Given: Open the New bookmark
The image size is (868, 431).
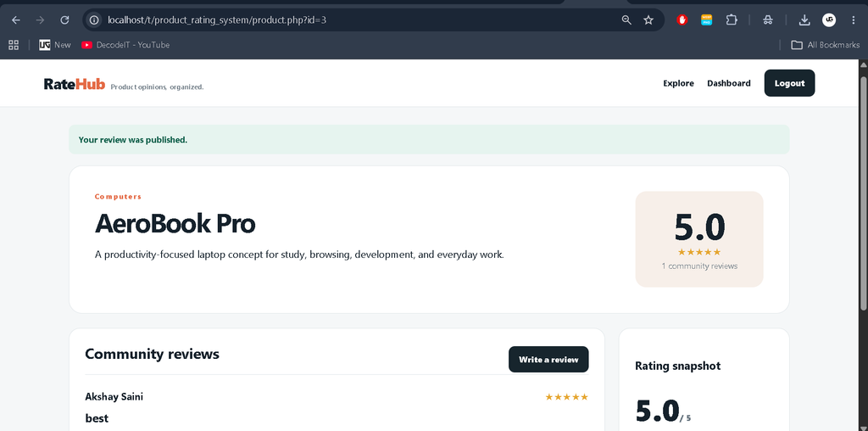Looking at the screenshot, I should click(55, 45).
